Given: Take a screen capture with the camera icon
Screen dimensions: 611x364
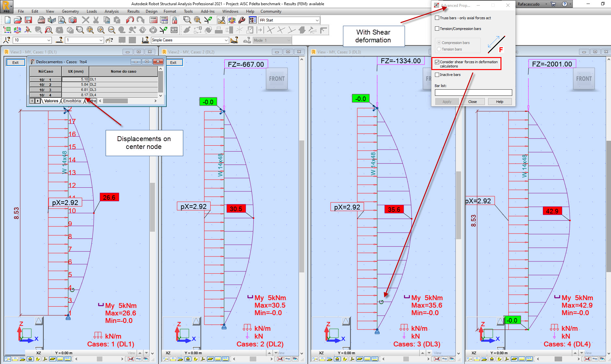Looking at the screenshot, I should tap(72, 20).
